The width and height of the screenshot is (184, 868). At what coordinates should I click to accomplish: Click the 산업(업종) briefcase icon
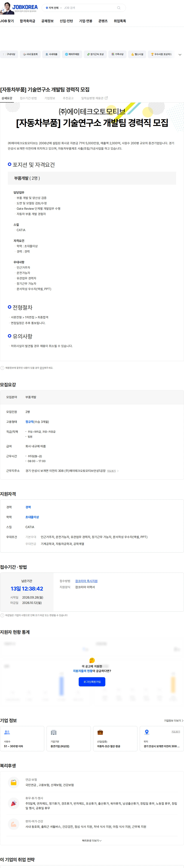click(100, 732)
